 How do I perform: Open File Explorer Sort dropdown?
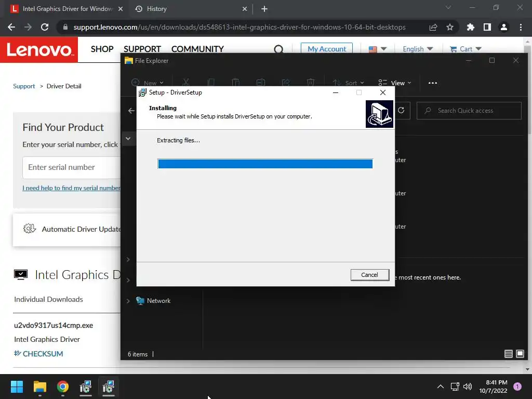(x=348, y=83)
